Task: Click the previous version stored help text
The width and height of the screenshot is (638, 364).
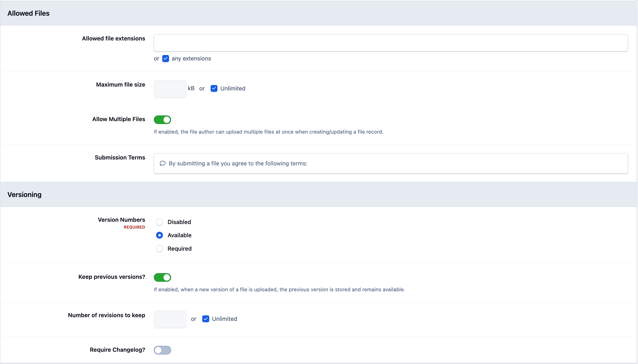Action: pos(279,289)
